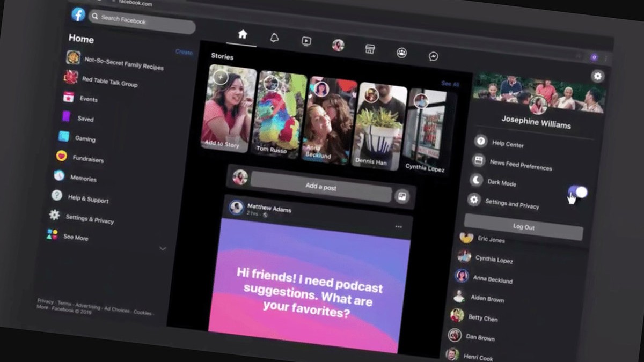Click the Ad Choices footer link
Image resolution: width=644 pixels, height=362 pixels.
pos(116,309)
